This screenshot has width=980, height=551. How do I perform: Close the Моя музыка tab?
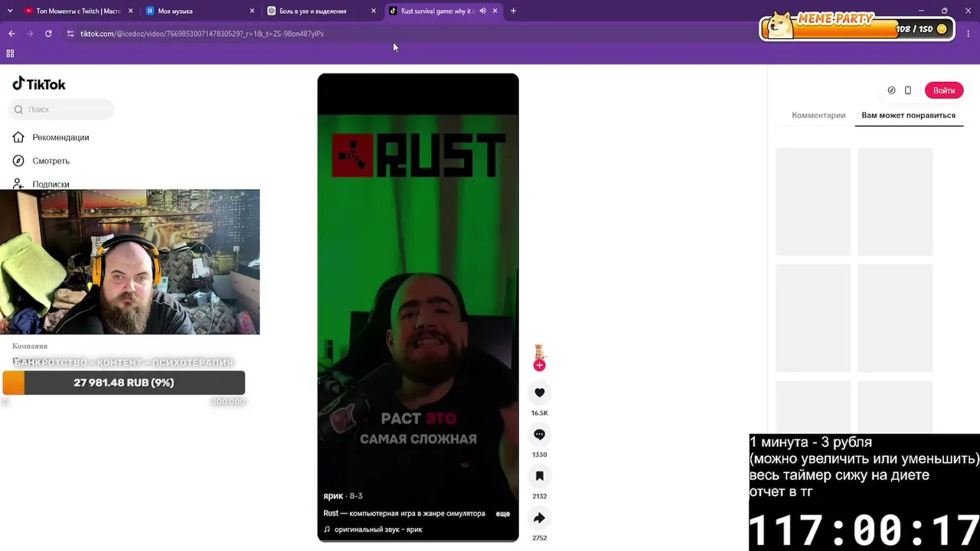tap(253, 11)
